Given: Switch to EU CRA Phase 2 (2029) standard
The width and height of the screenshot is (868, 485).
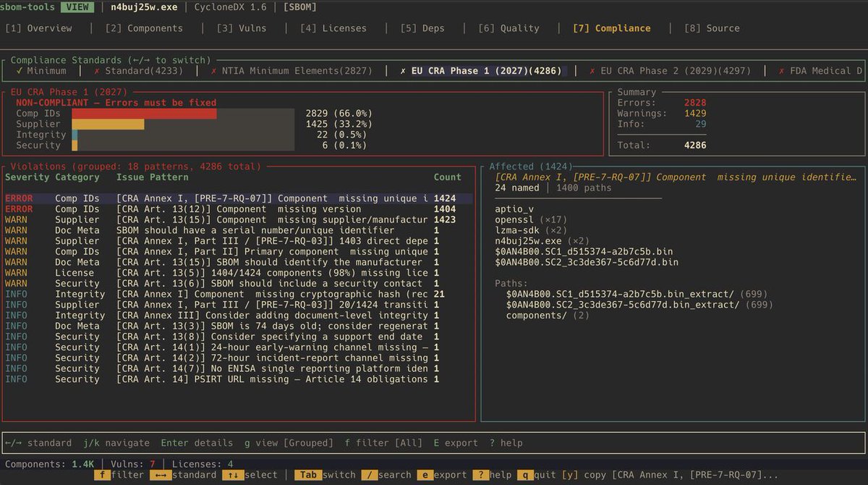Looking at the screenshot, I should (x=670, y=71).
